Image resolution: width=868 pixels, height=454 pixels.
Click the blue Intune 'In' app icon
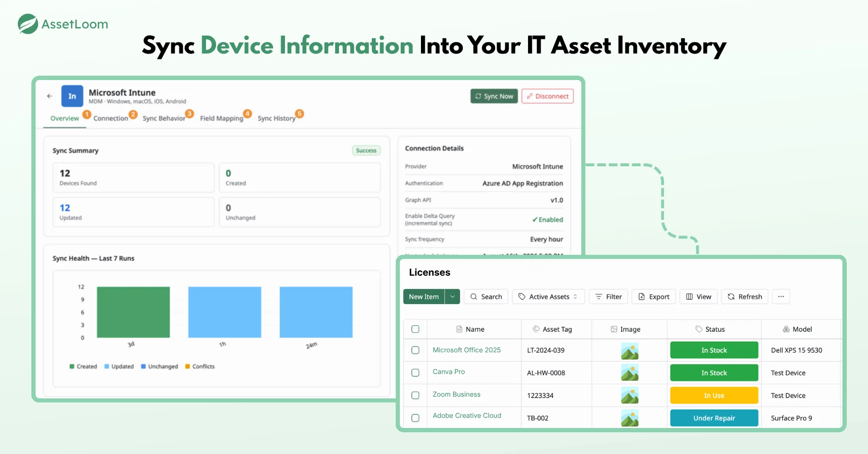[x=72, y=96]
